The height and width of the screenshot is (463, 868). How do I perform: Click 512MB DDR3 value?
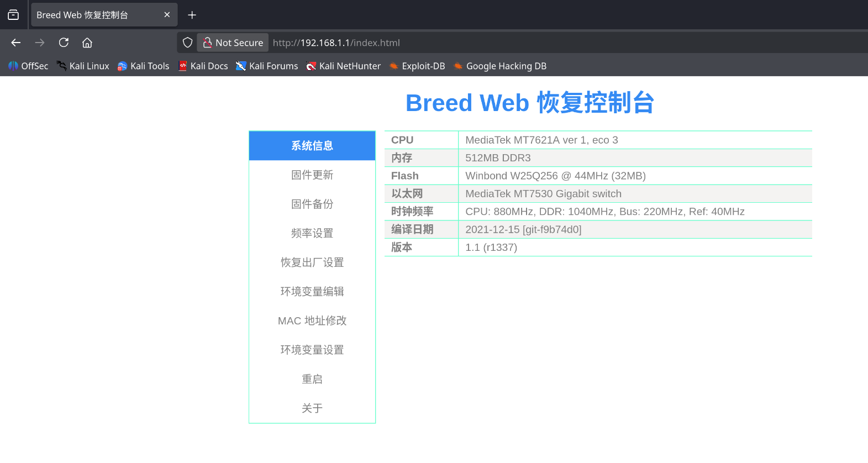(498, 158)
